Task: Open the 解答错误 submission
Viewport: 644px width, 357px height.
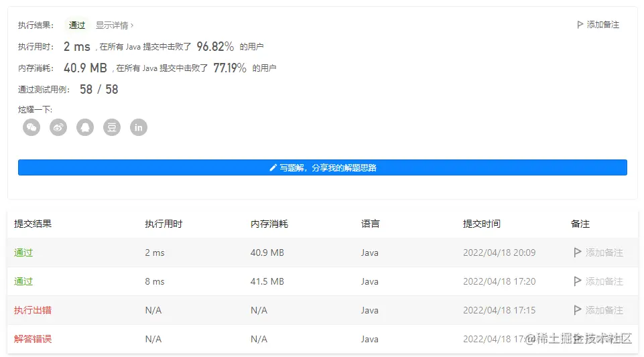Action: click(33, 339)
